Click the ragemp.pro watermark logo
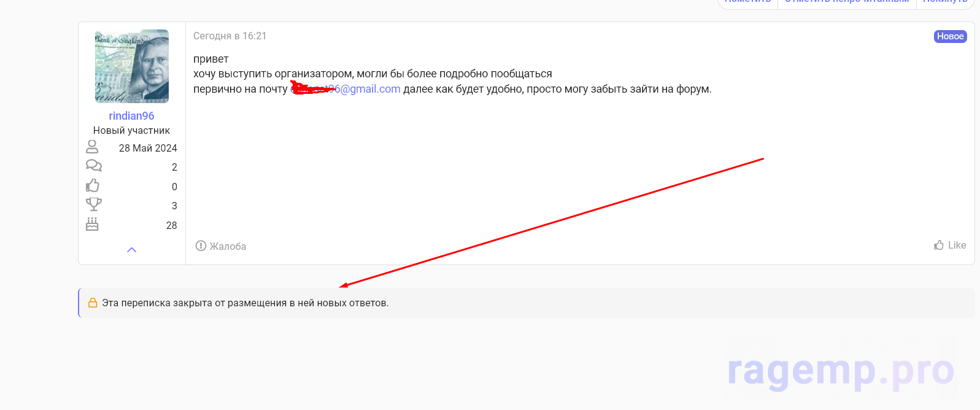 point(840,371)
